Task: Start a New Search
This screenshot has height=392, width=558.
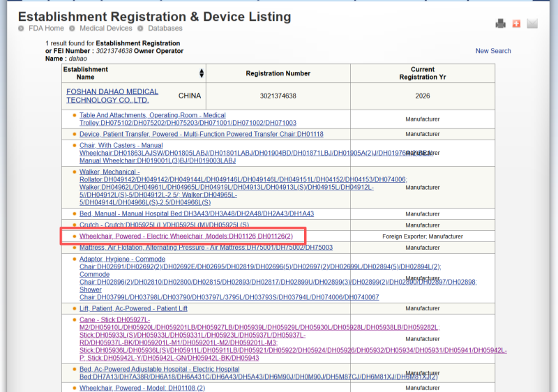Action: (x=493, y=51)
